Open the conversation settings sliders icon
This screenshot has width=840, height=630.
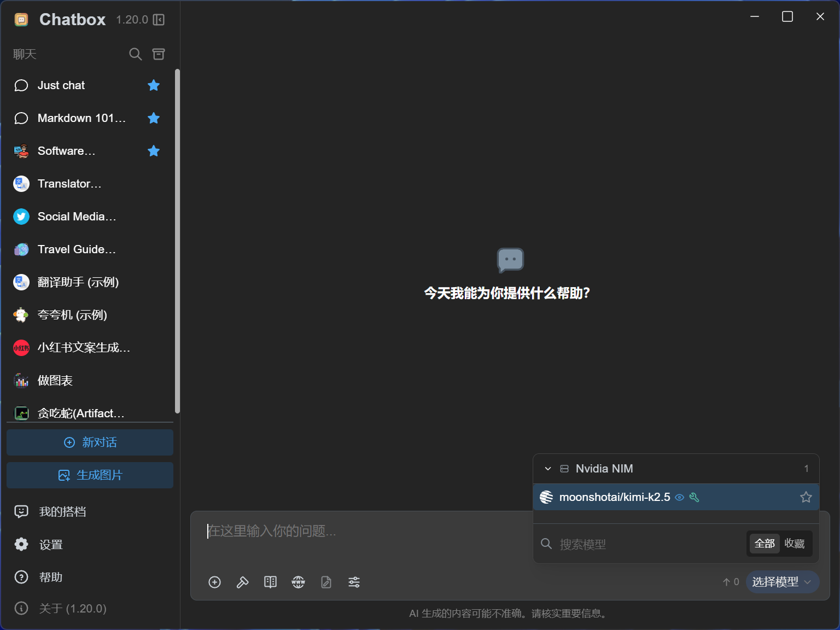[354, 582]
